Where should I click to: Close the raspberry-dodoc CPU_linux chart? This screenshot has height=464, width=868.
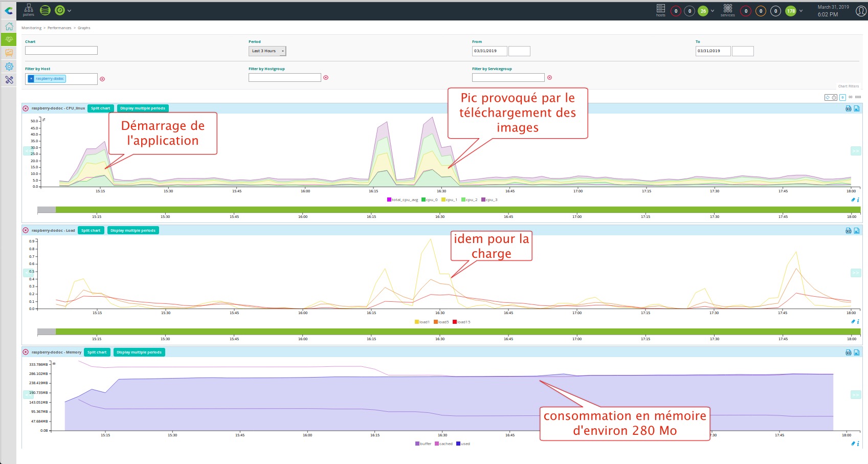click(26, 108)
